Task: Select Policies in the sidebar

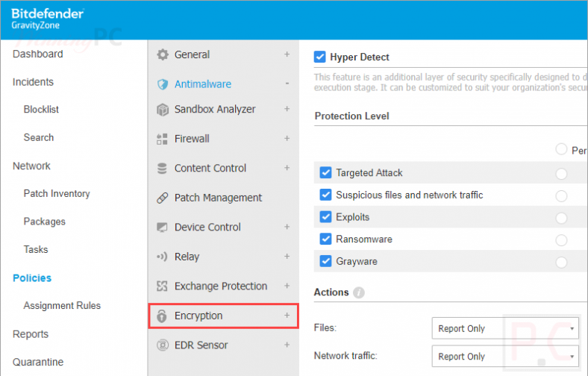Action: pos(32,278)
